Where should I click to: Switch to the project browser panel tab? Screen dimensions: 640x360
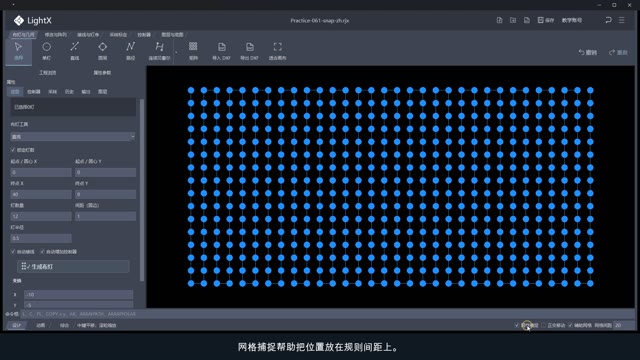tap(47, 73)
